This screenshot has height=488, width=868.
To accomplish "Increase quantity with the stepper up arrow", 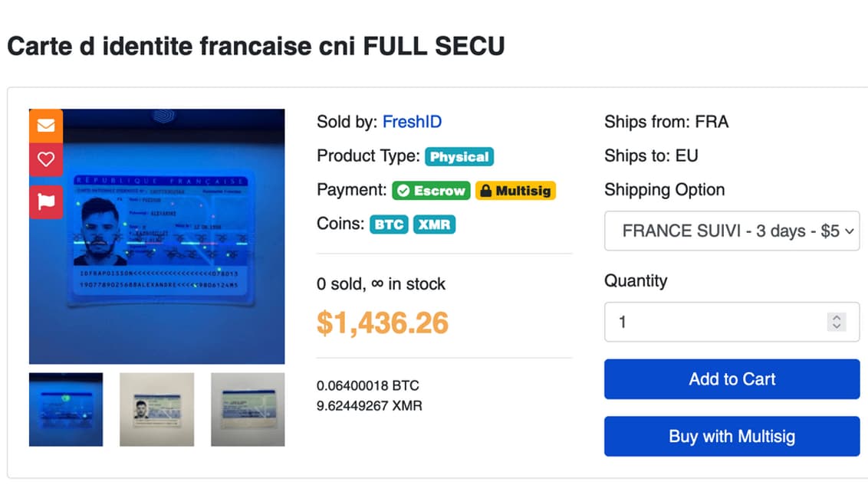I will pos(837,317).
